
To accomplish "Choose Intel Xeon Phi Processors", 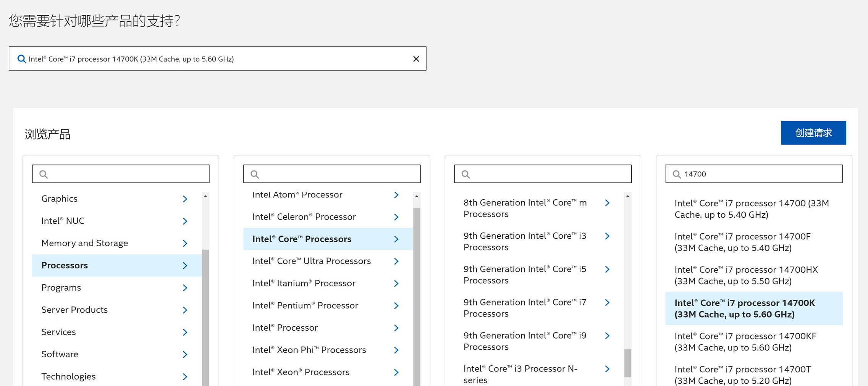I will point(328,350).
